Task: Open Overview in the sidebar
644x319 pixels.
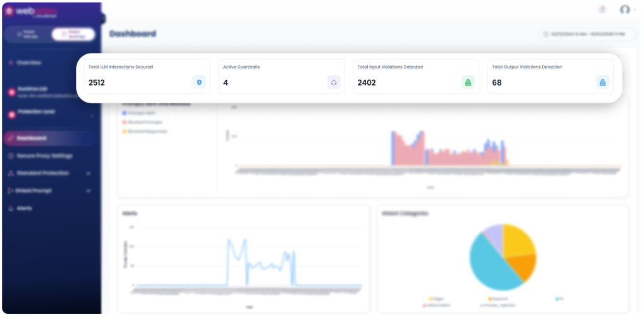Action: 29,63
